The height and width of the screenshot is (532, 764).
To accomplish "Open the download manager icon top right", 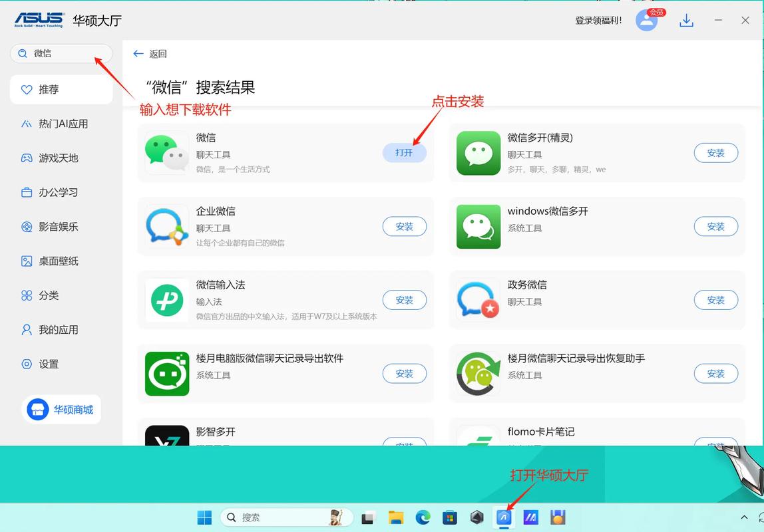I will [686, 20].
